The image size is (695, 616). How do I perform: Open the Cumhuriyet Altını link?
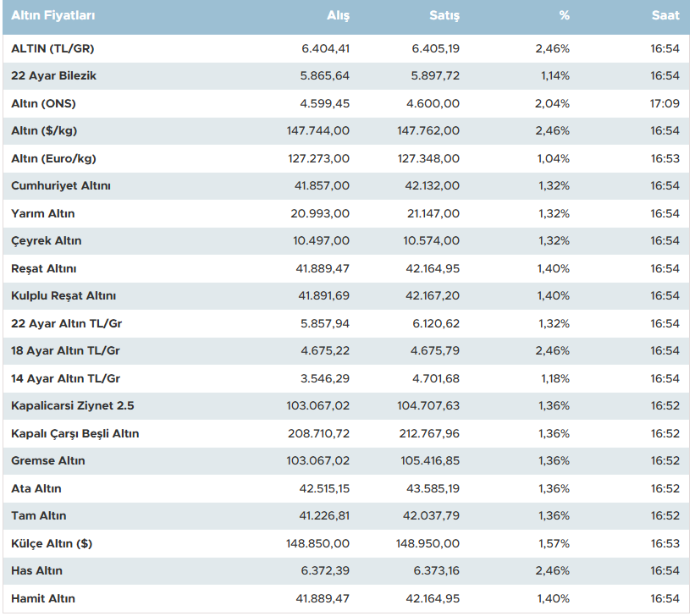(61, 186)
